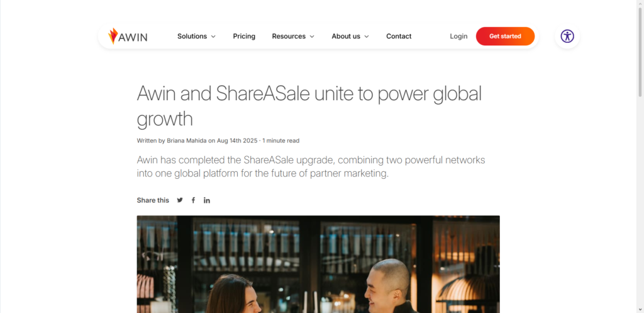Open the accessibility options icon
Viewport: 644px width, 313px height.
click(567, 36)
